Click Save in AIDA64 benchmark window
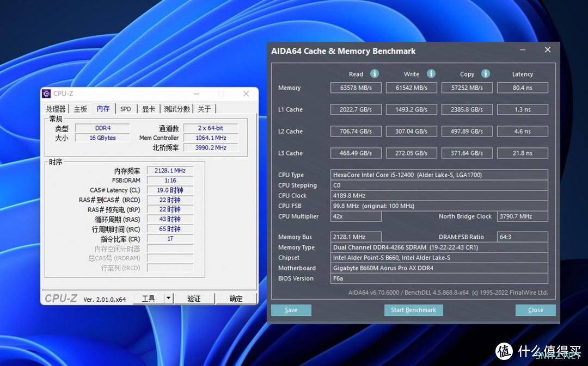 coord(291,310)
